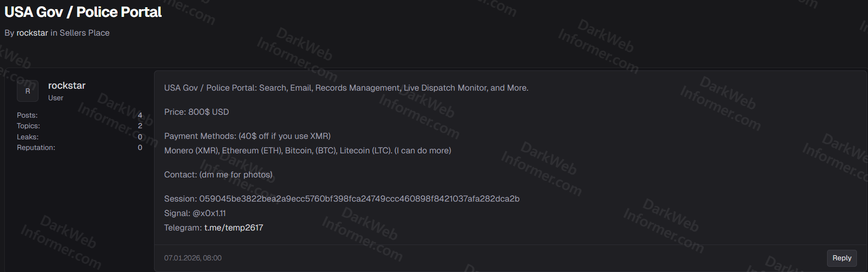Viewport: 868px width, 272px height.
Task: Click the Reputation label
Action: click(36, 148)
